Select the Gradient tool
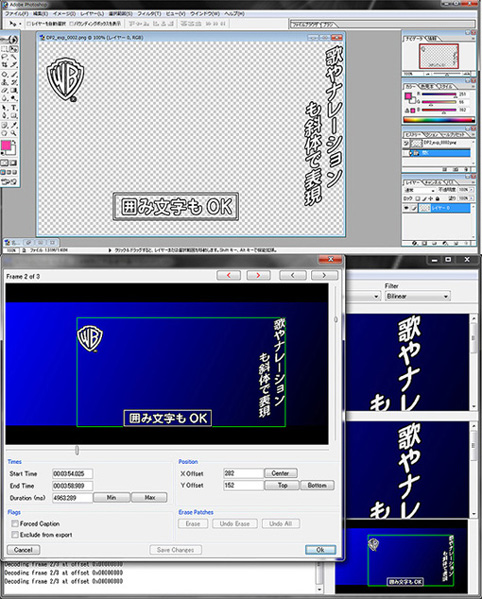This screenshot has width=482, height=599. pos(14,90)
